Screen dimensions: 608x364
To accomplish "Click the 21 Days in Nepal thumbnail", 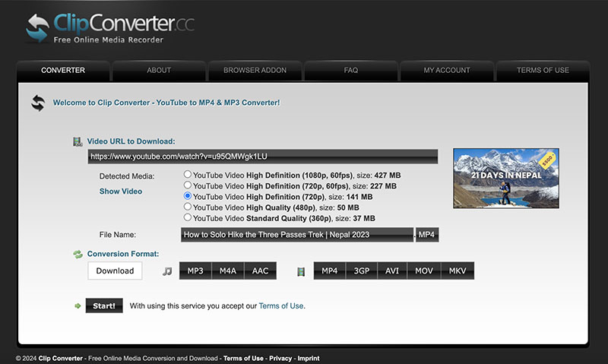I will click(x=506, y=179).
